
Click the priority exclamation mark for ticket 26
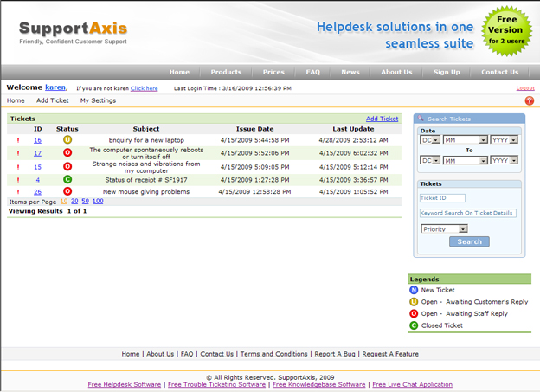click(18, 191)
